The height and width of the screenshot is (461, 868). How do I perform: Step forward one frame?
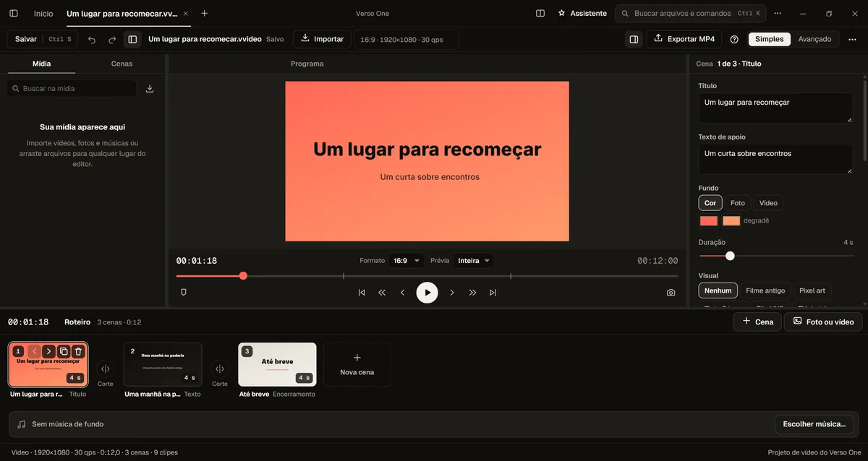point(452,293)
